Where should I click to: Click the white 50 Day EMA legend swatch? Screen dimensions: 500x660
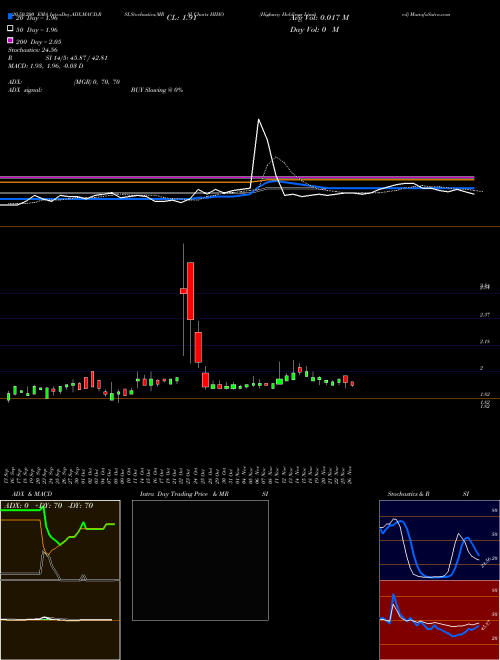(x=10, y=29)
